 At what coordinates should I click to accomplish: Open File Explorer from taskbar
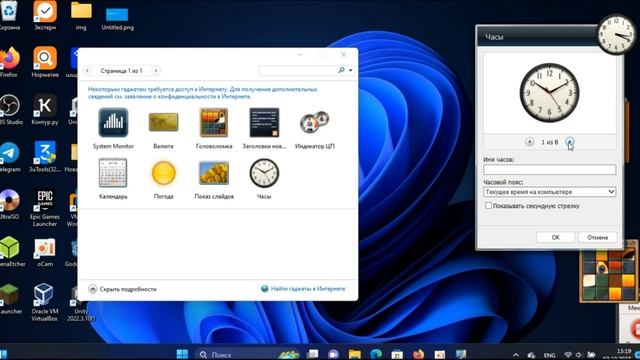354,354
